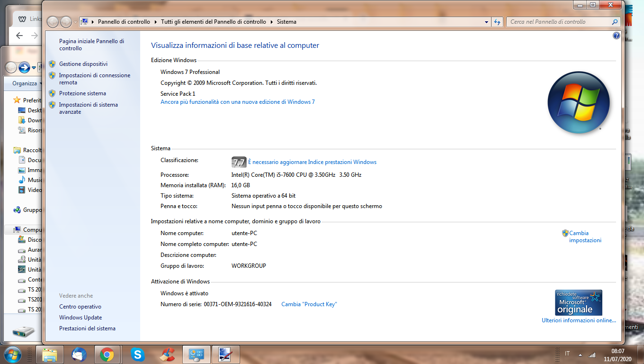The image size is (644, 364).
Task: Open Skype from the taskbar
Action: [x=138, y=355]
